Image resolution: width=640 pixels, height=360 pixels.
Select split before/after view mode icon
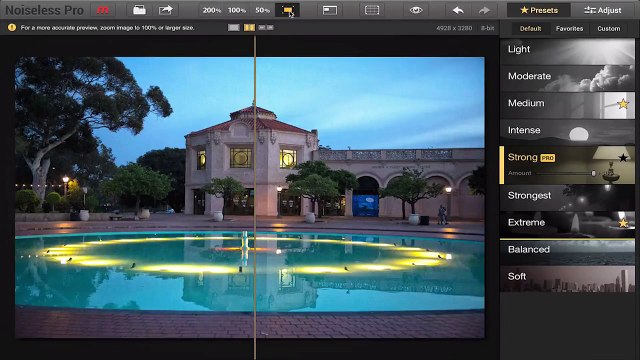tap(249, 28)
